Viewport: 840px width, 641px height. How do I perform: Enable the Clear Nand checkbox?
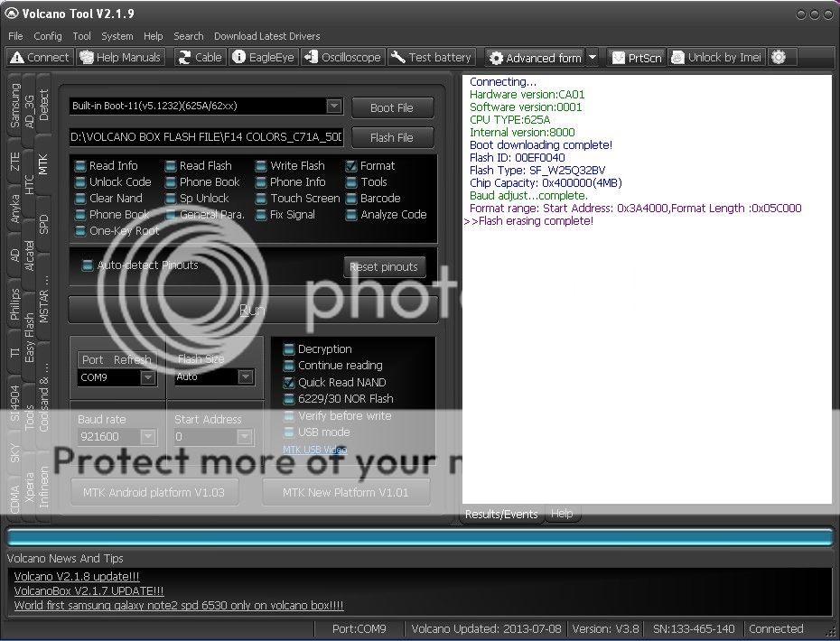79,199
